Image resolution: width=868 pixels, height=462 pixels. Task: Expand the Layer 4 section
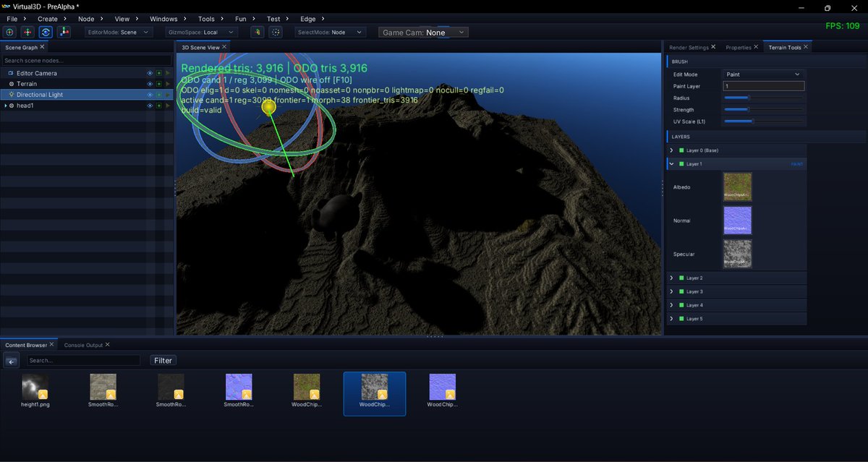point(672,305)
